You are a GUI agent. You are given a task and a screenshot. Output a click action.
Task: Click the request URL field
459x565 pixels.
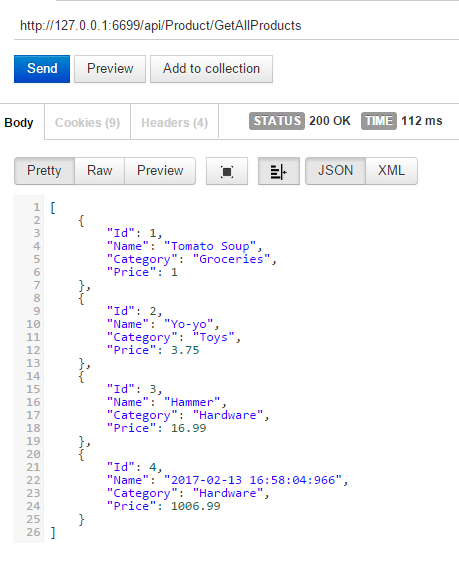[236, 26]
